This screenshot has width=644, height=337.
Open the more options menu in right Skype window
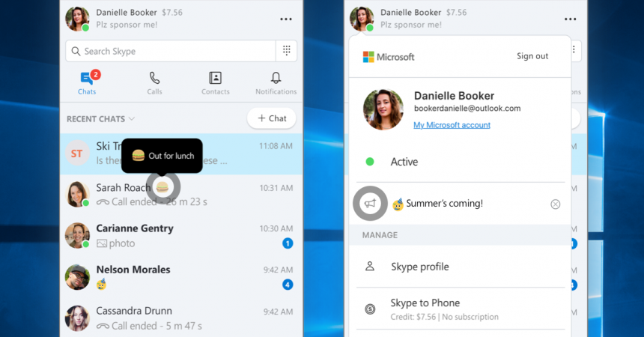coord(570,19)
